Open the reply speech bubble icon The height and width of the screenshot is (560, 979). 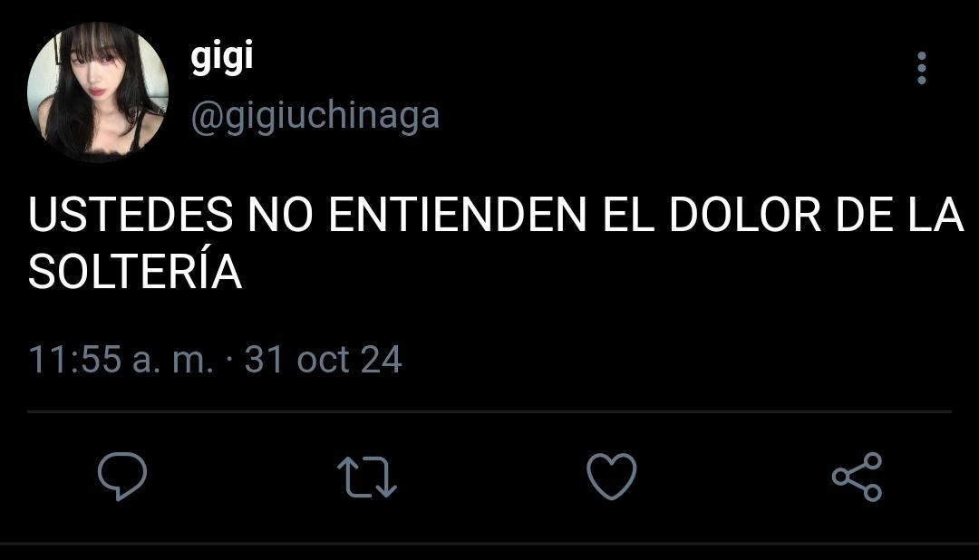[x=122, y=477]
